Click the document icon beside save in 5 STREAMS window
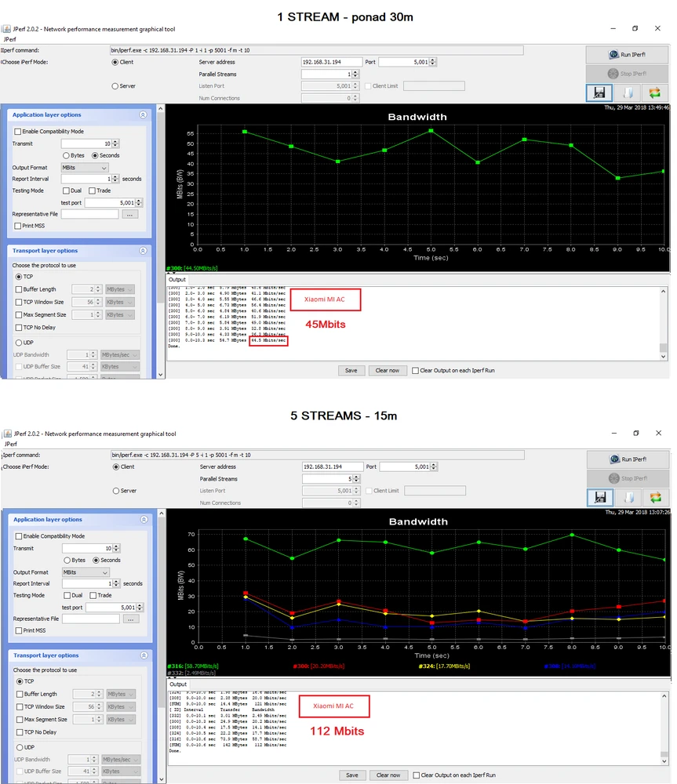Viewport: 677px width, 784px height. click(x=628, y=497)
